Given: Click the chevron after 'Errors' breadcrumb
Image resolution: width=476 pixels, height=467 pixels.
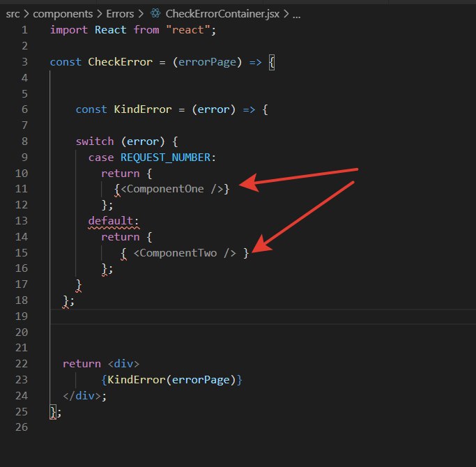Looking at the screenshot, I should pos(141,14).
